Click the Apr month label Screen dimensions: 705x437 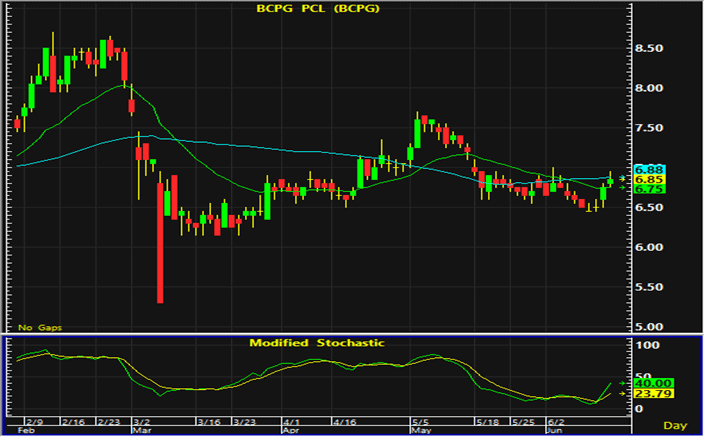tap(290, 430)
